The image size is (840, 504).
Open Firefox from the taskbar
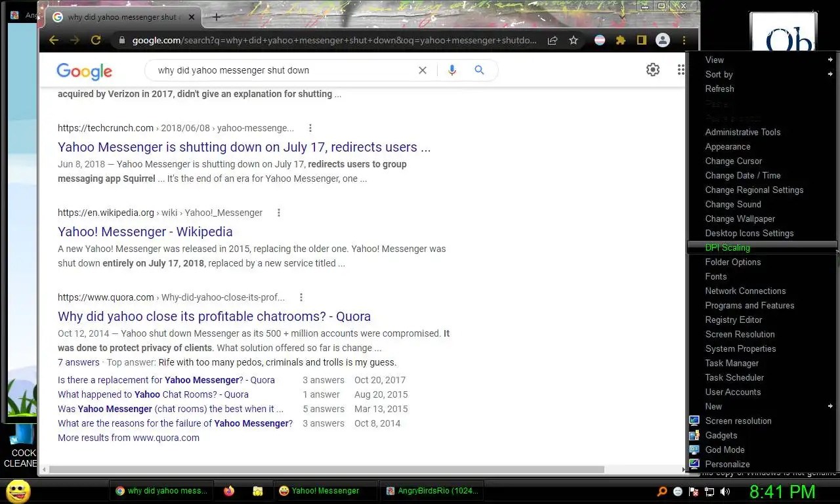pos(229,491)
